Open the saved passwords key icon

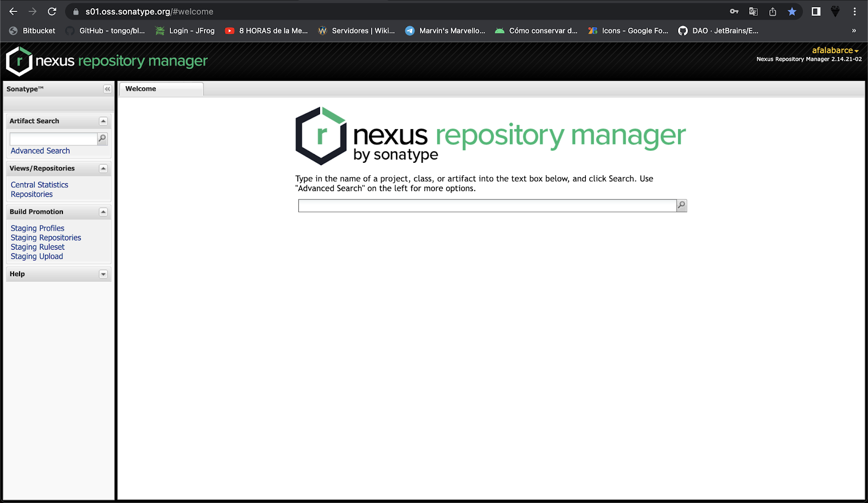coord(734,11)
